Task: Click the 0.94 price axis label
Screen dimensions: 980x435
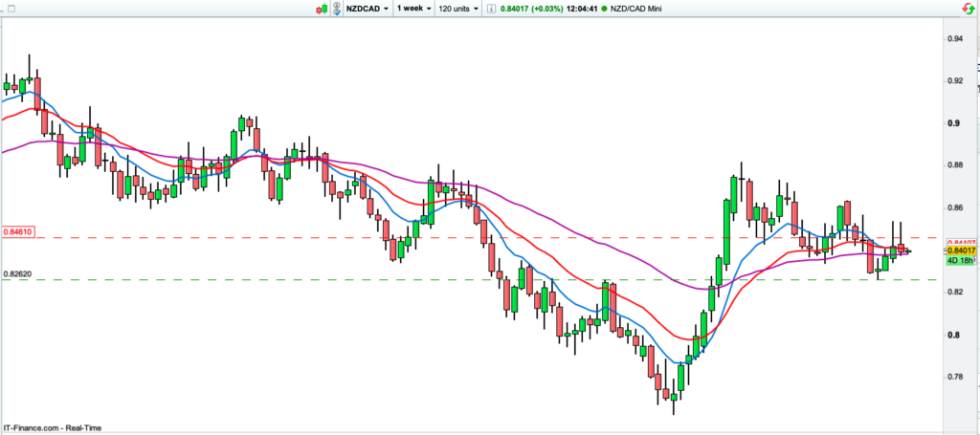Action: click(954, 39)
